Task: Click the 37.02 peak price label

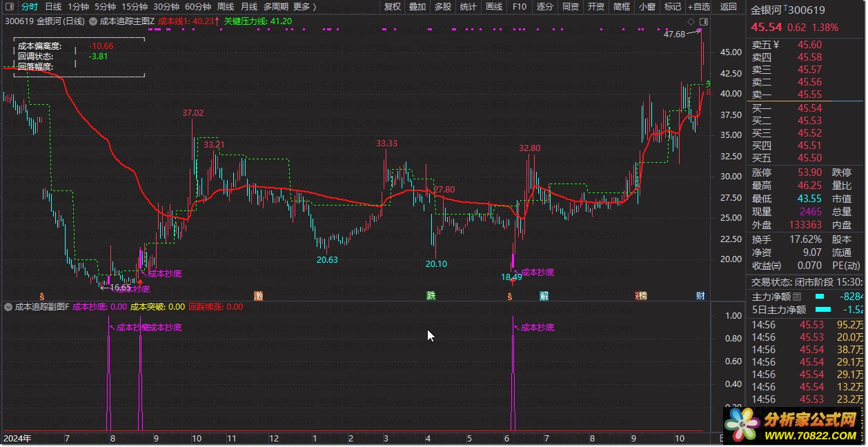Action: click(193, 112)
